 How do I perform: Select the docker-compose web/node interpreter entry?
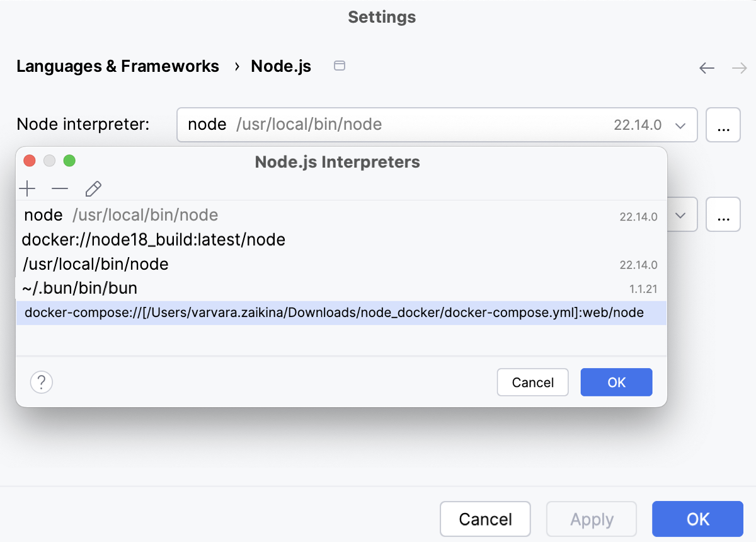333,312
